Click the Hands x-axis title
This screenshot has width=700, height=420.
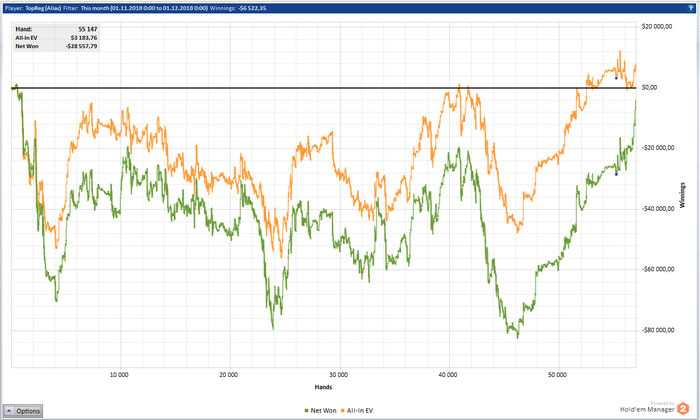[x=323, y=387]
